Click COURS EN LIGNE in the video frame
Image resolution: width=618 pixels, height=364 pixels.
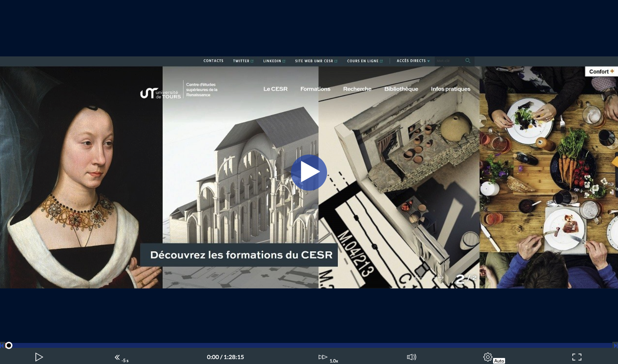[365, 61]
